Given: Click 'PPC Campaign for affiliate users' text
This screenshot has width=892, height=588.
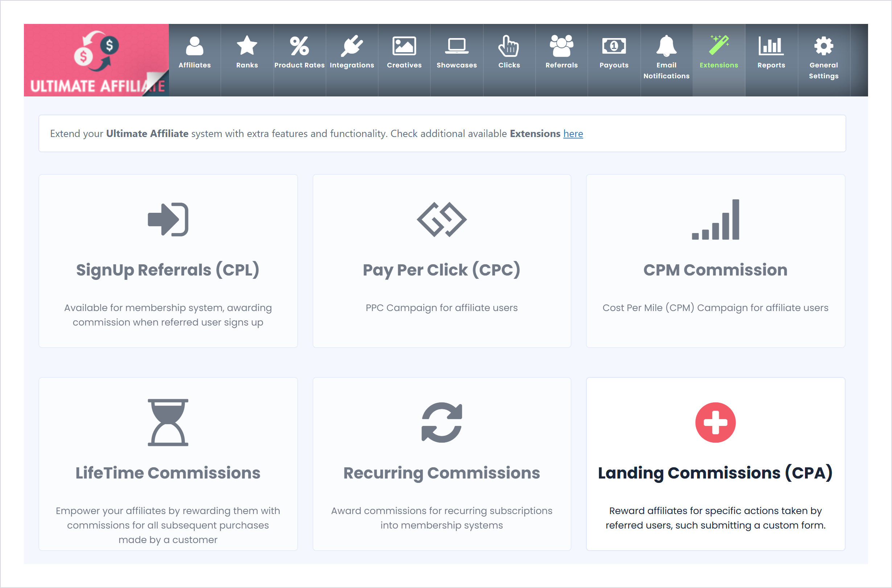Looking at the screenshot, I should (x=442, y=308).
